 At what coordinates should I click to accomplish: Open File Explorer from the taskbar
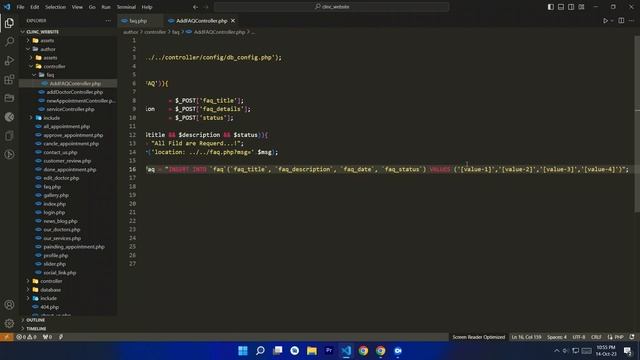tap(312, 351)
